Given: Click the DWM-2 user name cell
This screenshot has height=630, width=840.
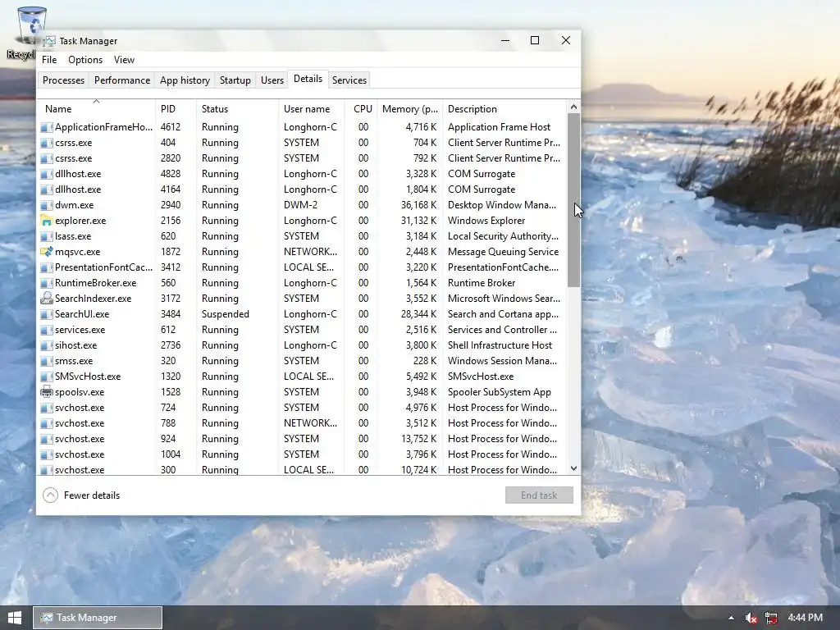Looking at the screenshot, I should pyautogui.click(x=300, y=205).
